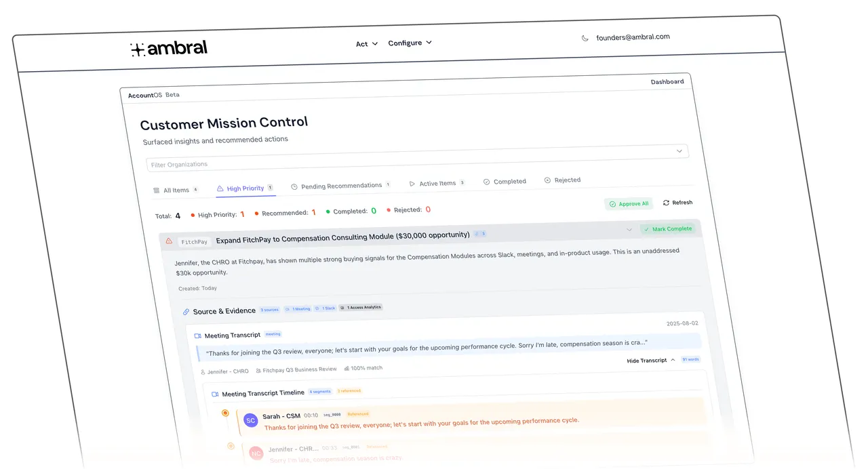
Task: Click the Source & Evidence link icon
Action: tap(186, 312)
